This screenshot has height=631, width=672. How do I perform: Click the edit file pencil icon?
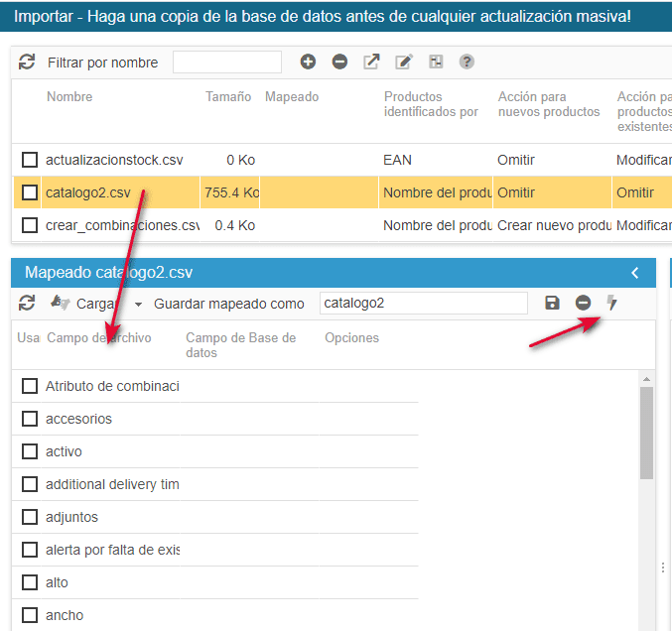coord(403,63)
